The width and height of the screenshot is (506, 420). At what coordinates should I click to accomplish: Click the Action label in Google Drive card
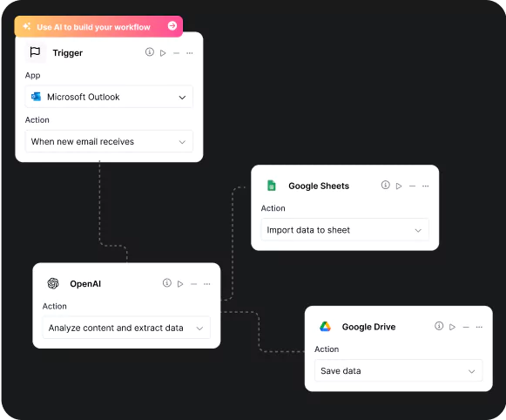point(327,349)
